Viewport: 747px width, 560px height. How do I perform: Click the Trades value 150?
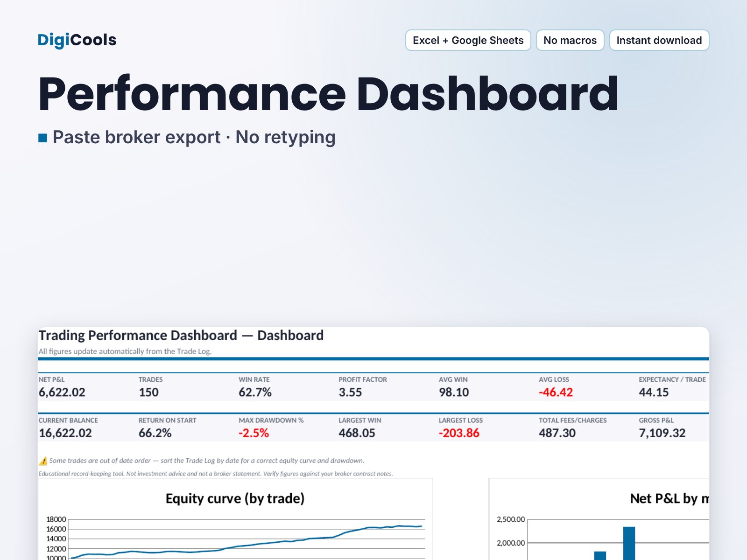point(148,392)
